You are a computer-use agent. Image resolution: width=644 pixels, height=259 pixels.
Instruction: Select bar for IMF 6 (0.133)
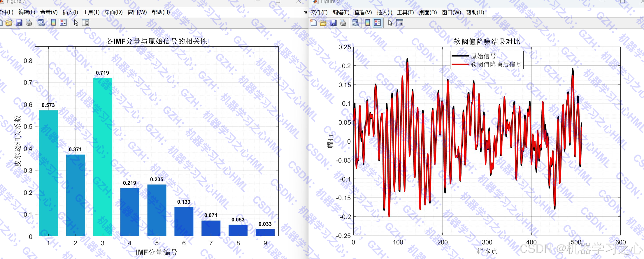coord(184,221)
